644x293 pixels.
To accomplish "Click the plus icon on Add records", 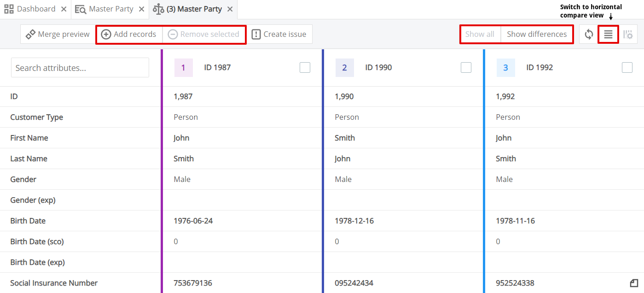I will pos(106,34).
